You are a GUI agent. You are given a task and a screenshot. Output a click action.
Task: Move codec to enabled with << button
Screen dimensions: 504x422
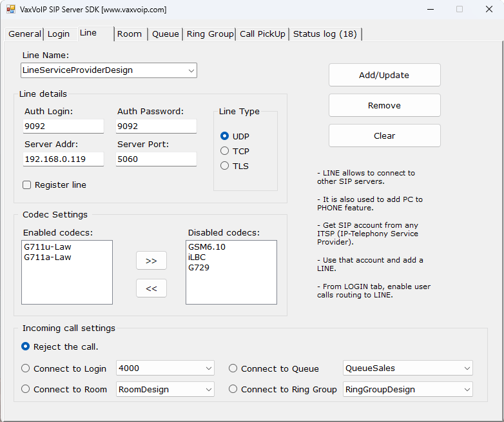point(151,288)
